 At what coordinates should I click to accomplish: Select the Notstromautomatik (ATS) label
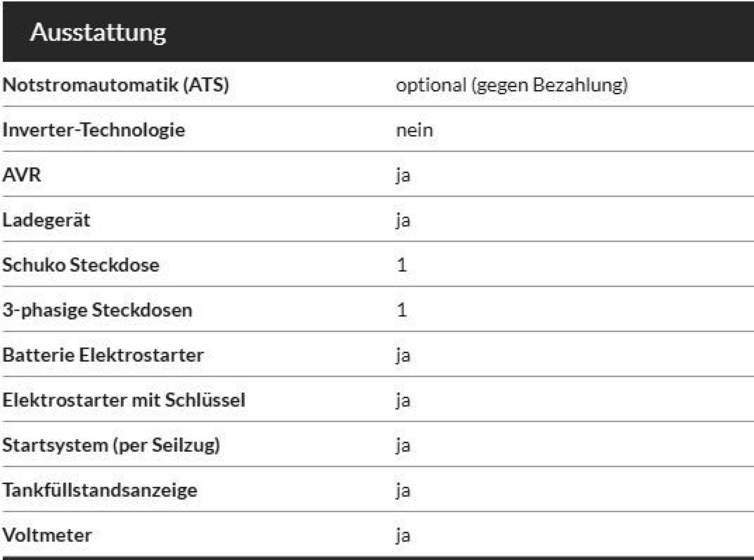tap(115, 84)
